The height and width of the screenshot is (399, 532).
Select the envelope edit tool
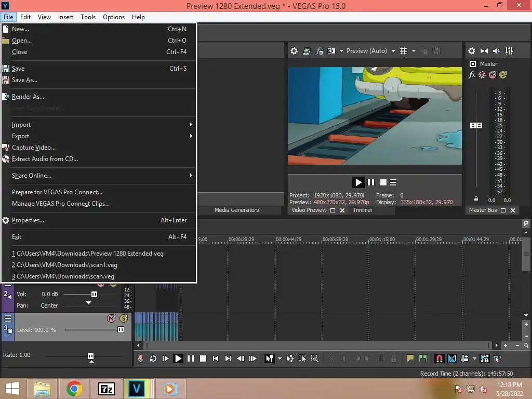[x=290, y=358]
